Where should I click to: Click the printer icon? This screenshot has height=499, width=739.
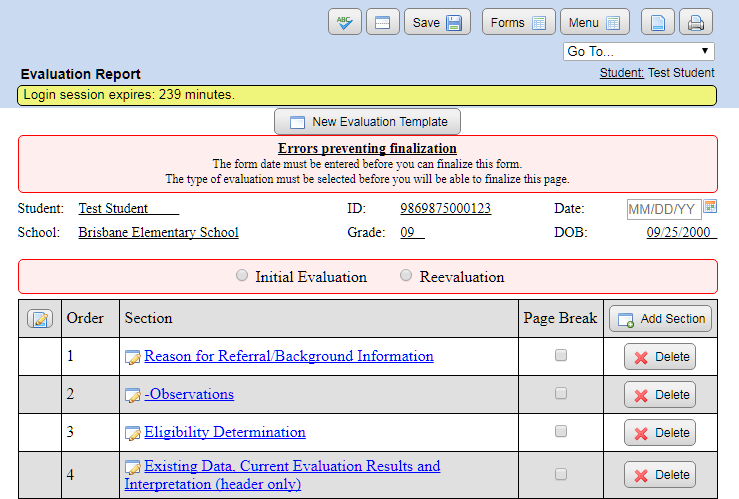[x=696, y=22]
